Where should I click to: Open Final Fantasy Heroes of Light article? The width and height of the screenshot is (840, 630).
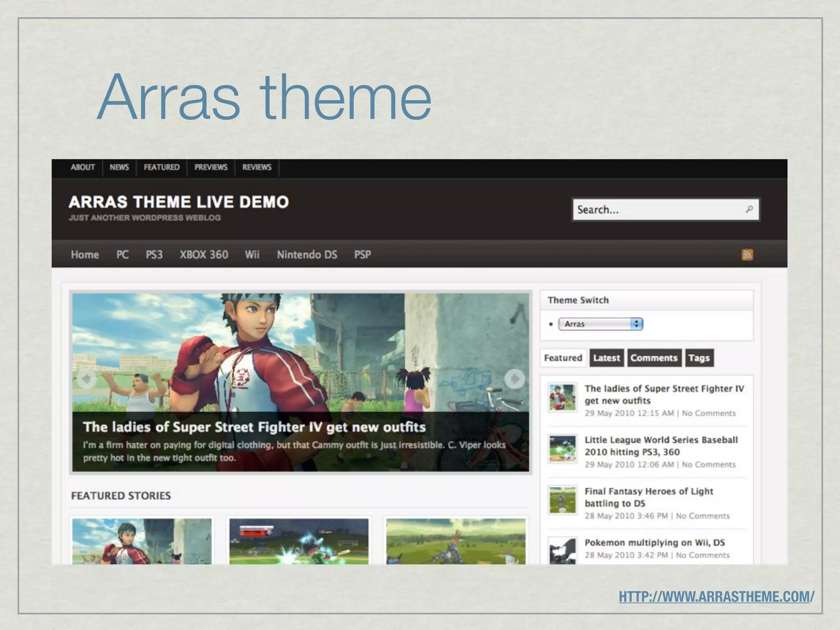coord(649,497)
